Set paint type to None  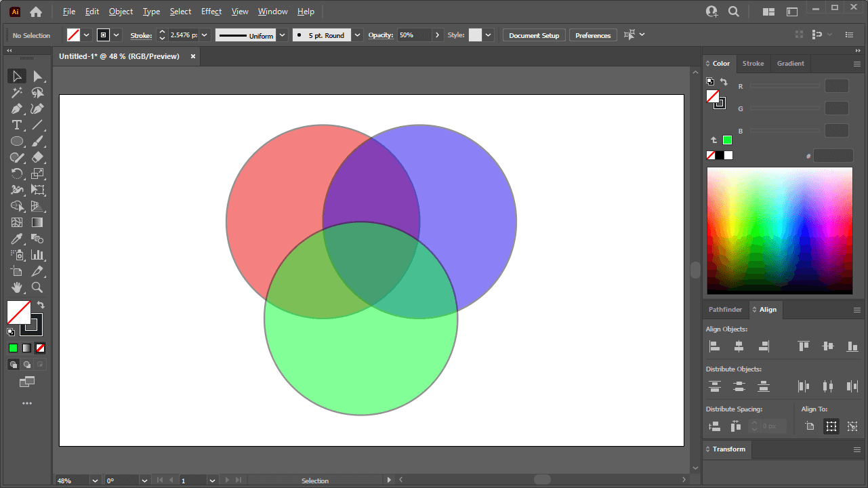pyautogui.click(x=41, y=348)
